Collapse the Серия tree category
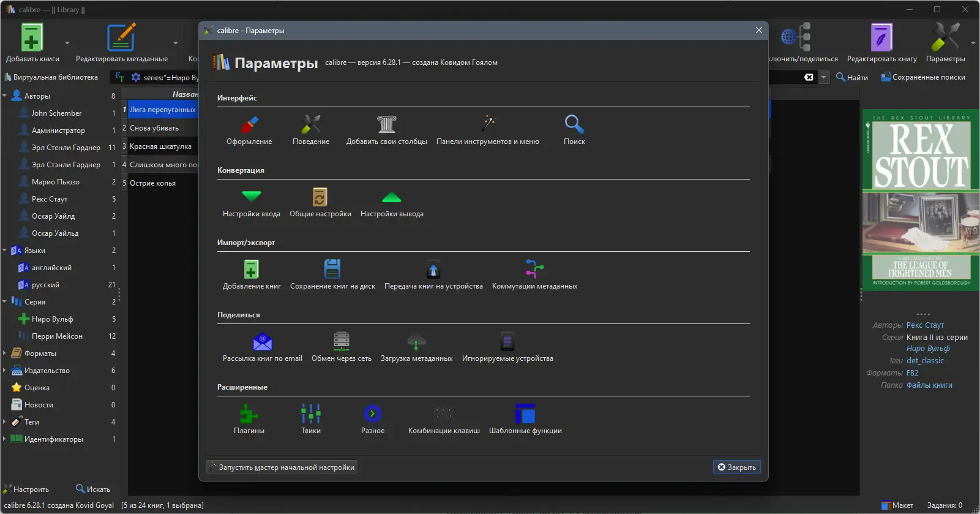 point(4,302)
